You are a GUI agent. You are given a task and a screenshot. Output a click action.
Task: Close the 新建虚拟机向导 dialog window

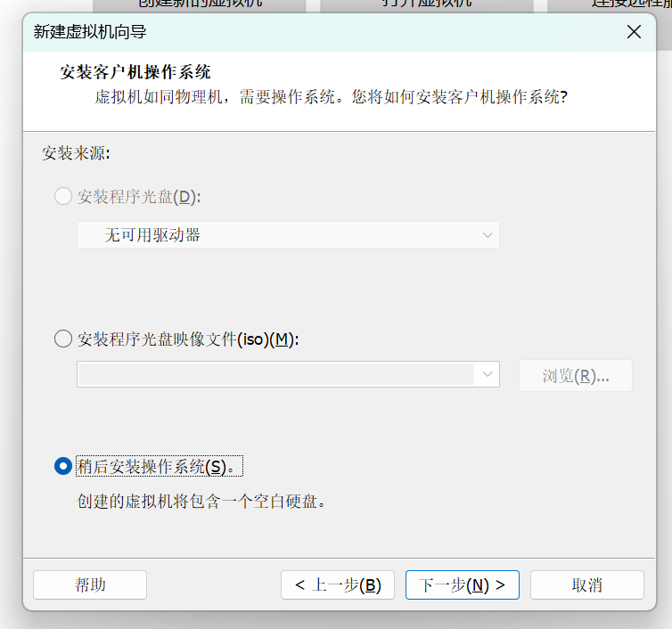tap(634, 32)
